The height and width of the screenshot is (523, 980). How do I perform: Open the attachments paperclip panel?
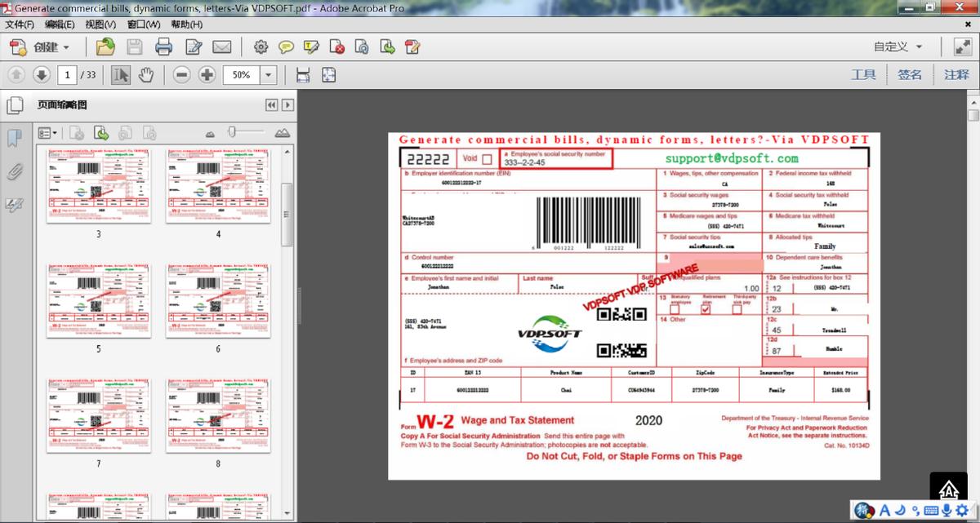14,172
